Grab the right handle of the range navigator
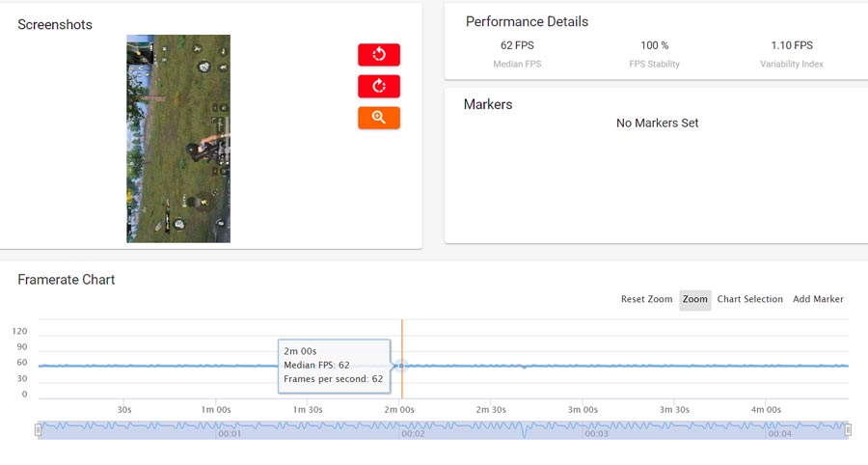This screenshot has height=465, width=868. click(848, 429)
